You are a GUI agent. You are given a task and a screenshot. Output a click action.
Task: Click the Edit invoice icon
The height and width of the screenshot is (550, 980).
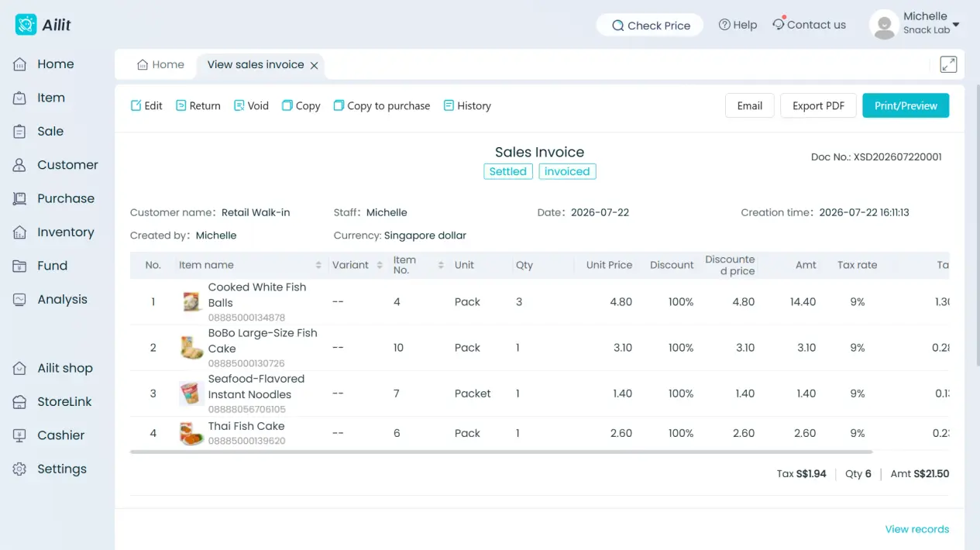[136, 105]
